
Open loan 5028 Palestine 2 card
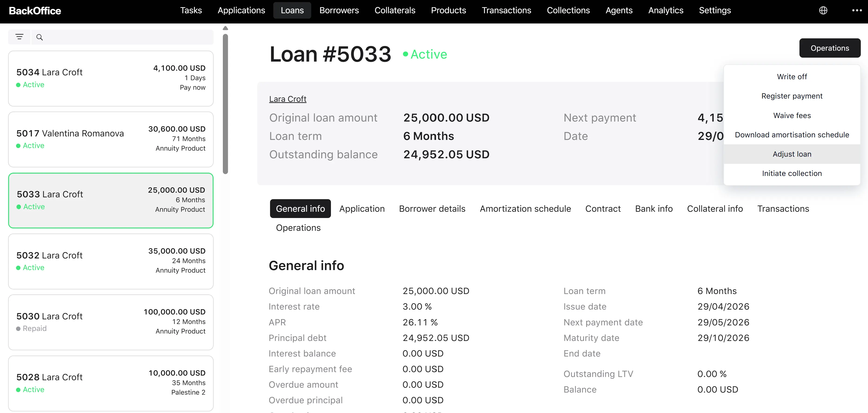(x=111, y=383)
